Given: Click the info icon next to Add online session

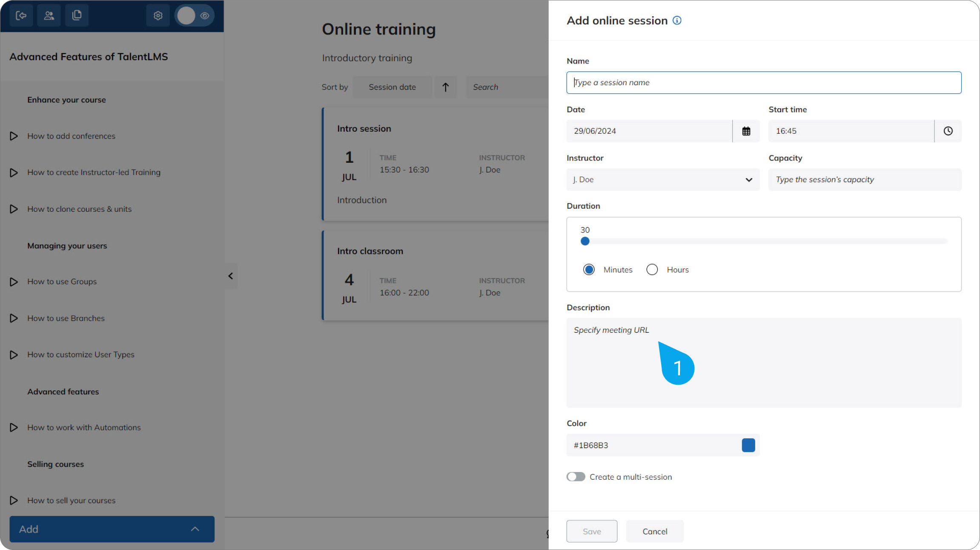Looking at the screenshot, I should point(677,20).
